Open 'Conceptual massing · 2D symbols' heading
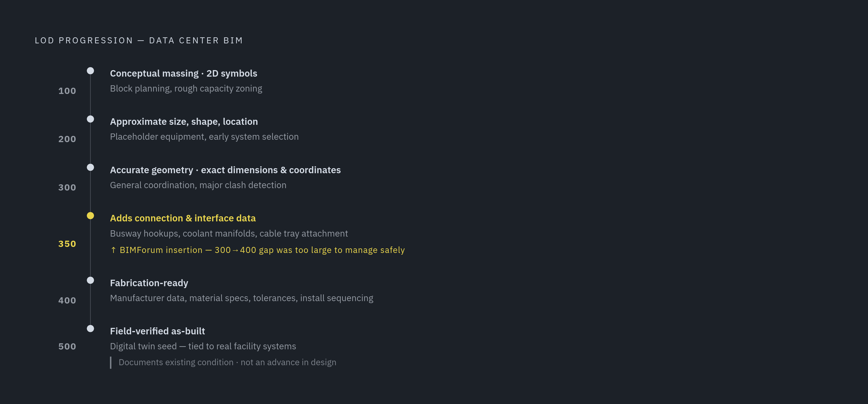Screen dimensions: 868x404 click(x=183, y=73)
